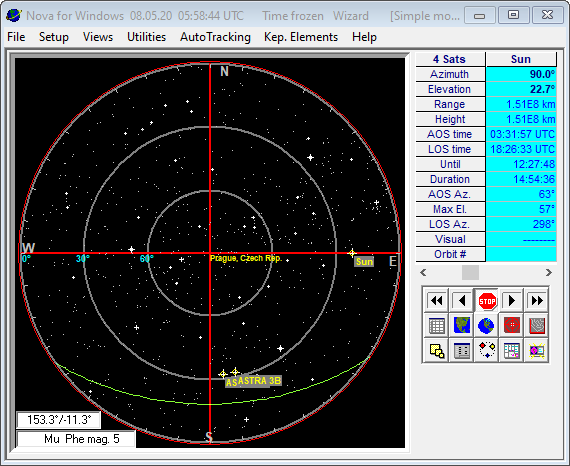Click the ASTRA 3B satellite label
This screenshot has height=466, width=570.
click(x=259, y=381)
